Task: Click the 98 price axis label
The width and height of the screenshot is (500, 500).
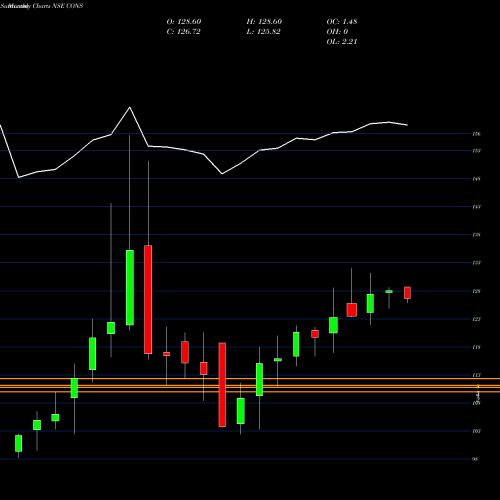Action: 475,459
